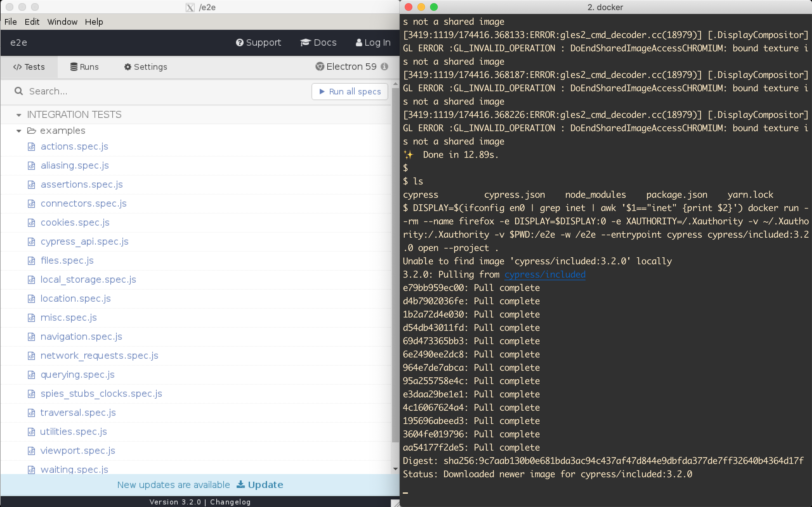Viewport: 812px width, 507px height.
Task: Click the examples folder icon
Action: click(x=31, y=131)
